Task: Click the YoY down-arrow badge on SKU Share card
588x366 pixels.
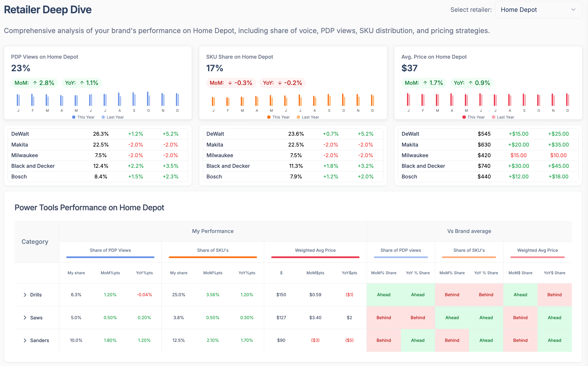Action: [282, 83]
